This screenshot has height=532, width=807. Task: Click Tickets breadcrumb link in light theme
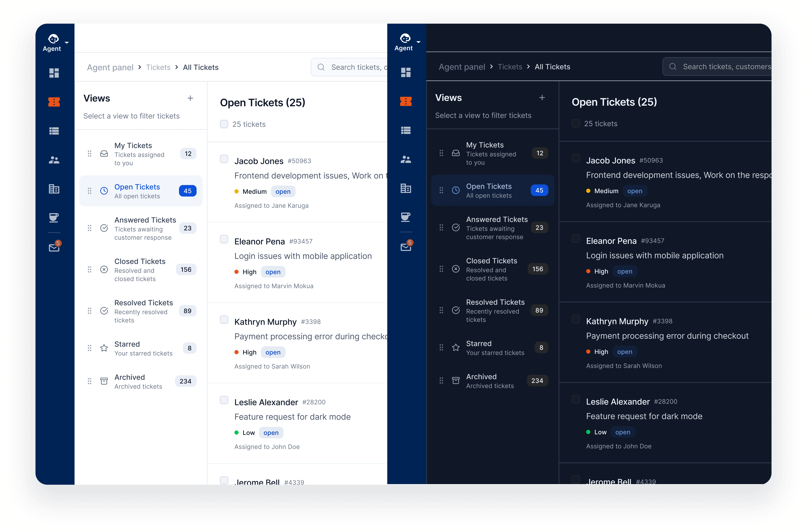point(158,67)
